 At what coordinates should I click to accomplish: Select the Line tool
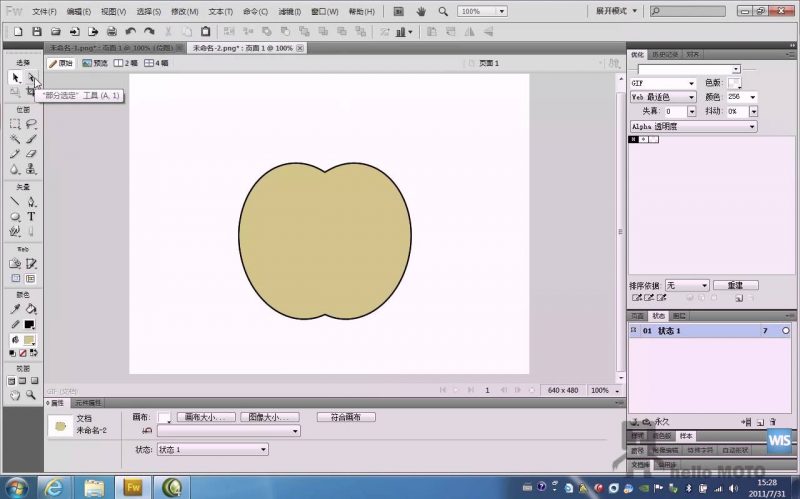(15, 201)
